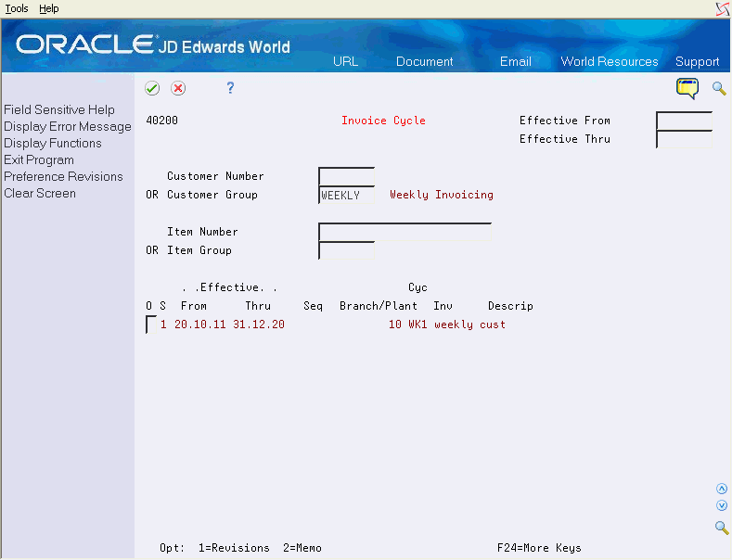Click the application icon beside the menu bar
The image size is (732, 560).
(723, 9)
